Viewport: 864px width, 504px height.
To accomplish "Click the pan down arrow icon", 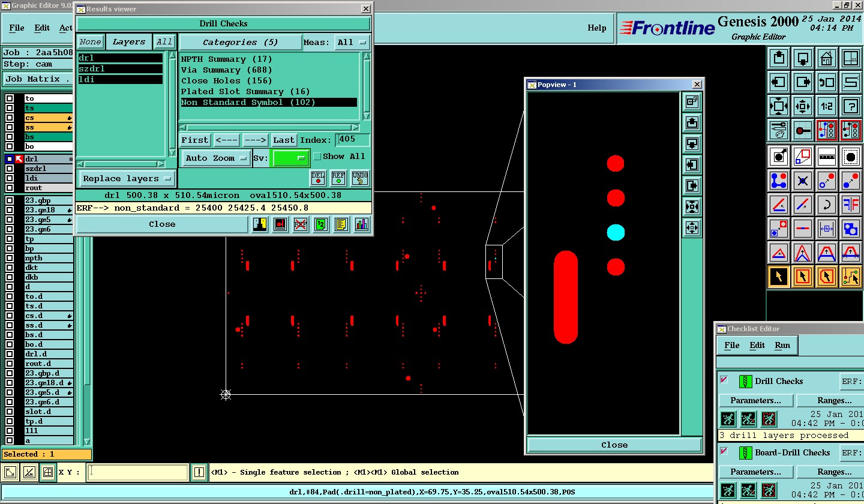I will coord(803,59).
